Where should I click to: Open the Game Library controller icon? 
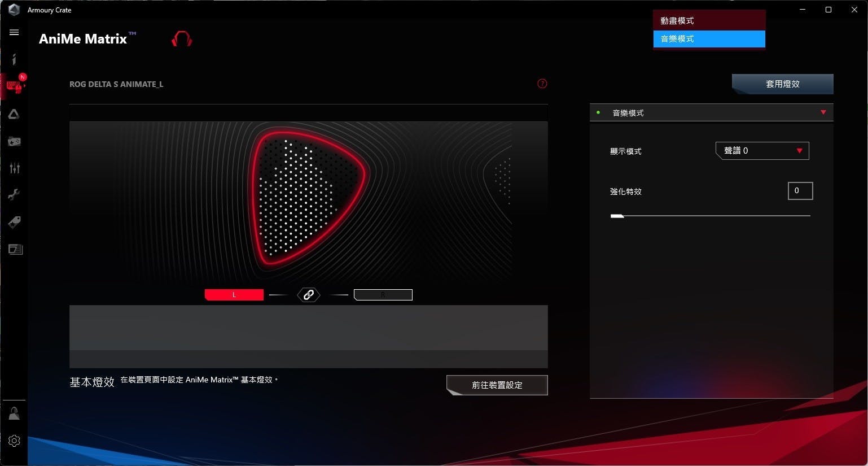pos(14,141)
